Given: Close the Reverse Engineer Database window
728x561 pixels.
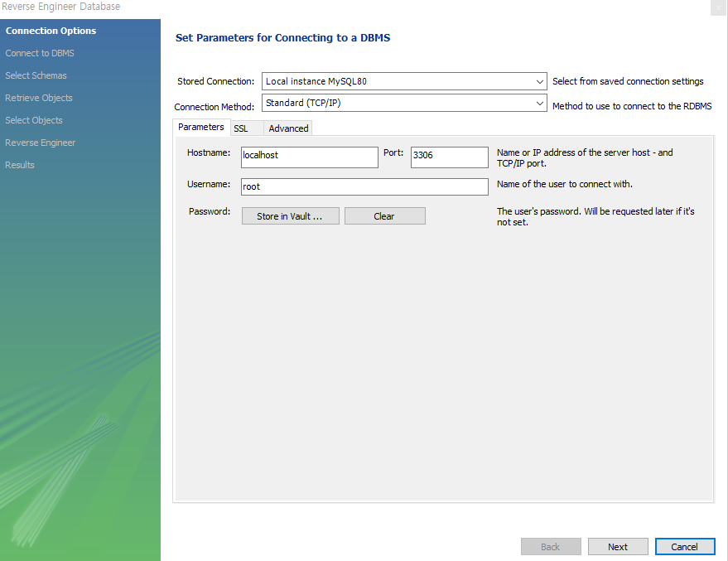Looking at the screenshot, I should (x=718, y=8).
